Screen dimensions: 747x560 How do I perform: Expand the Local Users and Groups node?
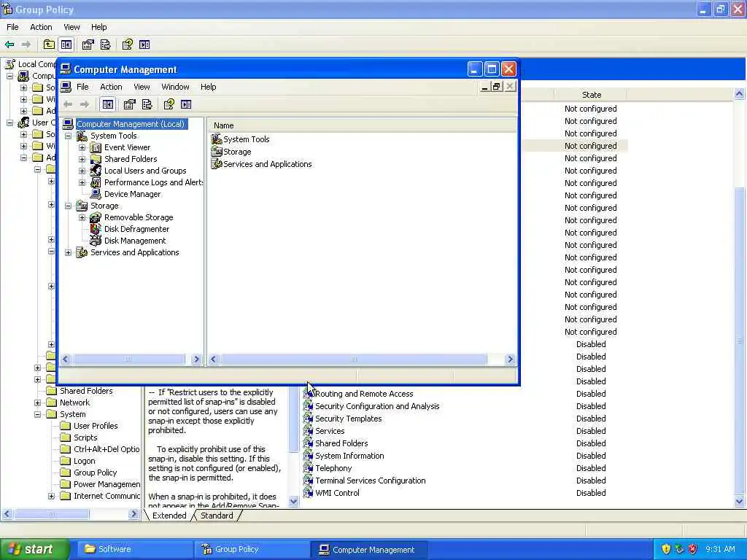point(82,171)
